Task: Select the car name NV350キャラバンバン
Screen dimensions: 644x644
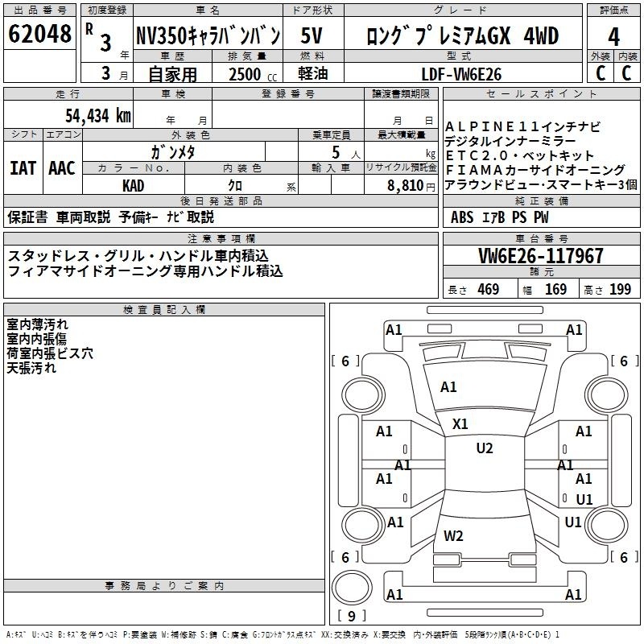Action: pyautogui.click(x=208, y=36)
